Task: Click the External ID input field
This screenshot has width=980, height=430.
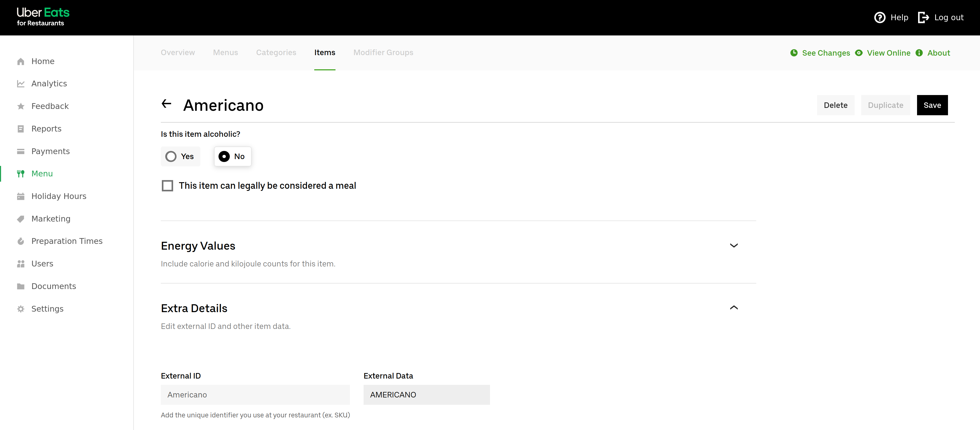Action: [255, 395]
